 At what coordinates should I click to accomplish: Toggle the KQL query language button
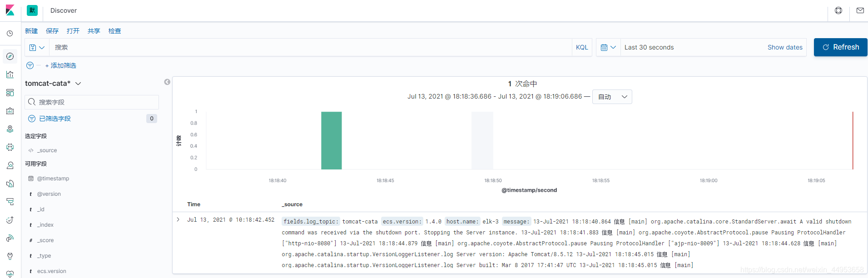coord(582,47)
